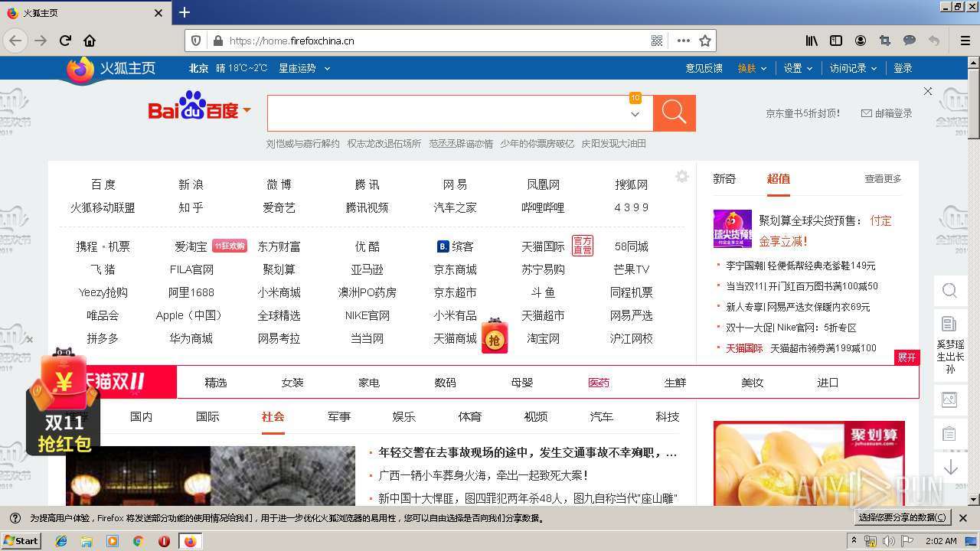The width and height of the screenshot is (980, 551).
Task: Click the 火狐主页 tab close X
Action: (x=158, y=13)
